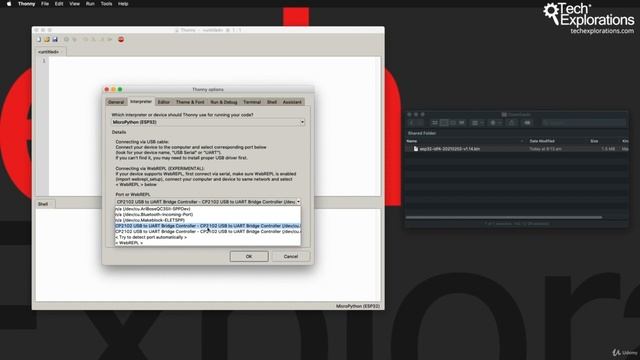Switch Finder to icon view
Viewport: 640px width, 360px height.
click(435, 123)
